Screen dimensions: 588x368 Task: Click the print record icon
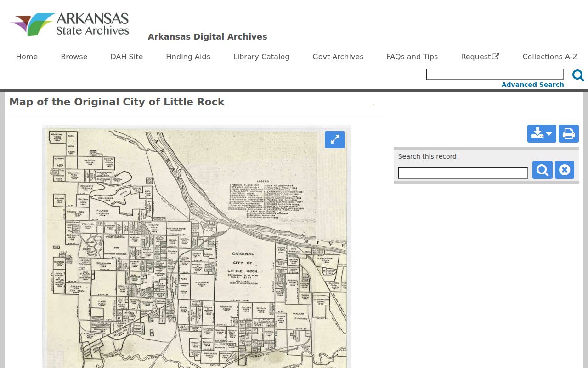569,134
